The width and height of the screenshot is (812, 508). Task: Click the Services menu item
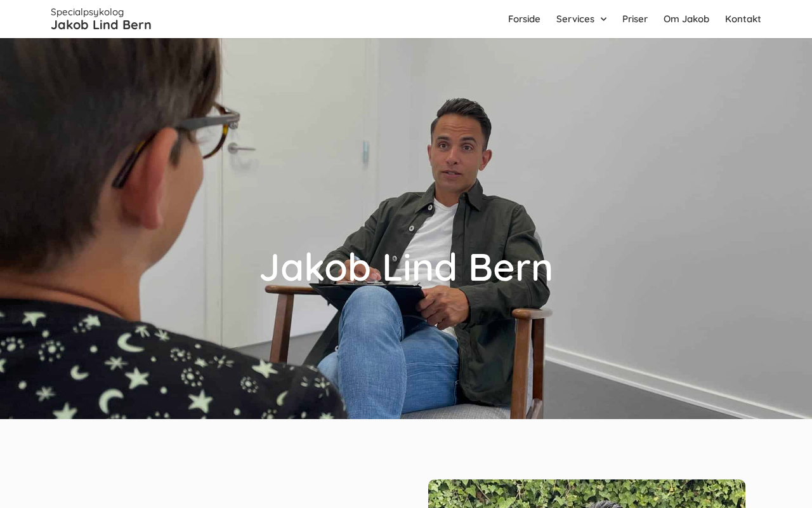(x=575, y=19)
